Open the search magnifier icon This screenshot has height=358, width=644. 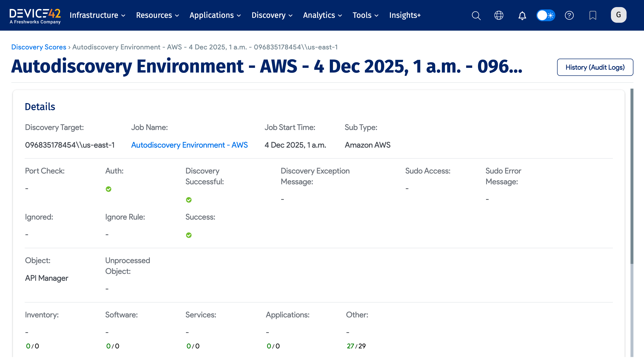[476, 15]
